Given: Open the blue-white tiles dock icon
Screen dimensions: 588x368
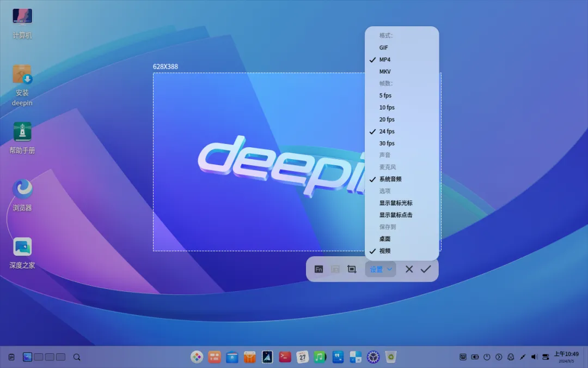Looking at the screenshot, I should [356, 357].
